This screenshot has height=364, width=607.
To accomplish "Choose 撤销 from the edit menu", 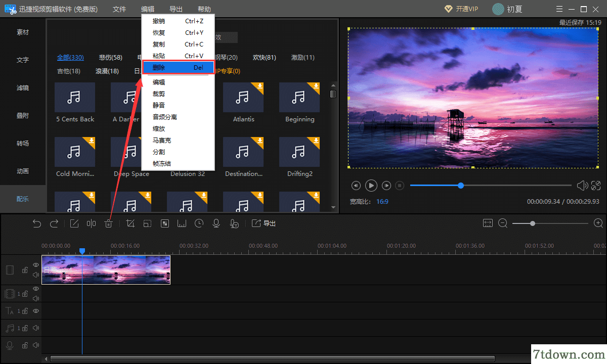I will (178, 21).
